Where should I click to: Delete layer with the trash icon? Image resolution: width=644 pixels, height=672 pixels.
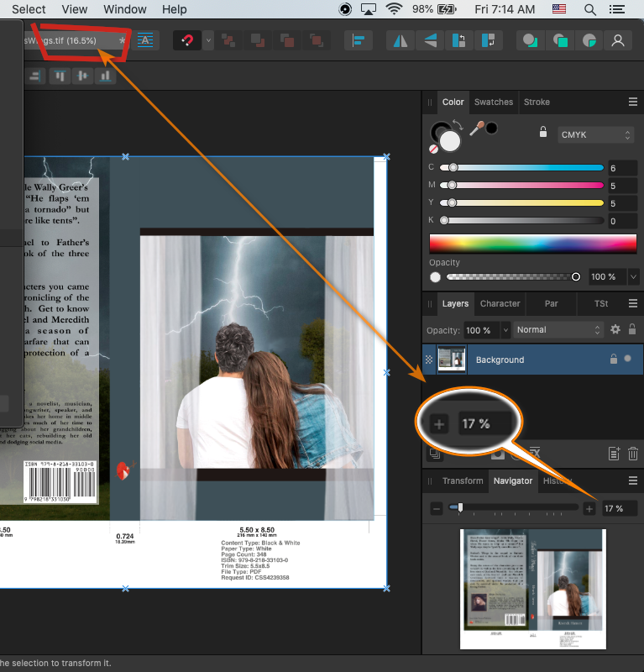click(632, 454)
